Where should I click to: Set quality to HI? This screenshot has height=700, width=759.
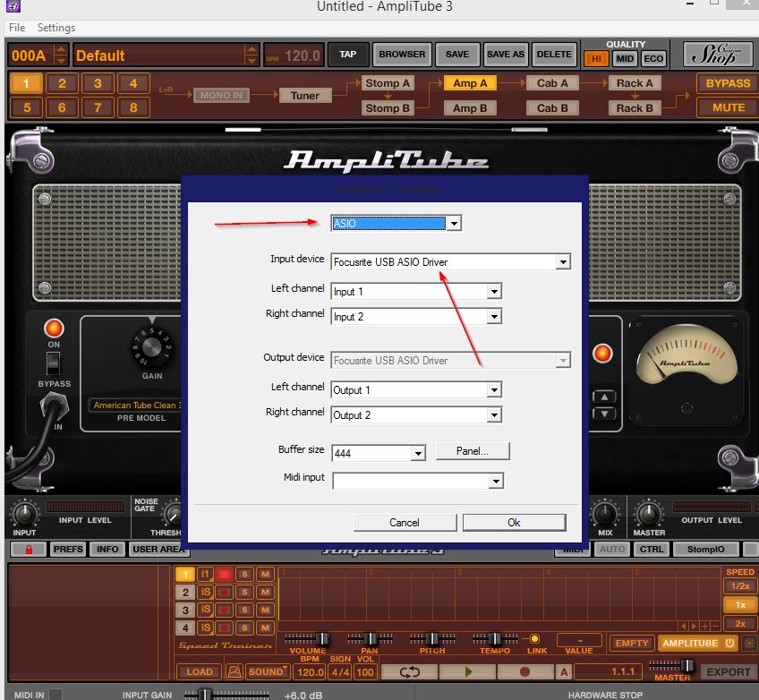tap(596, 59)
